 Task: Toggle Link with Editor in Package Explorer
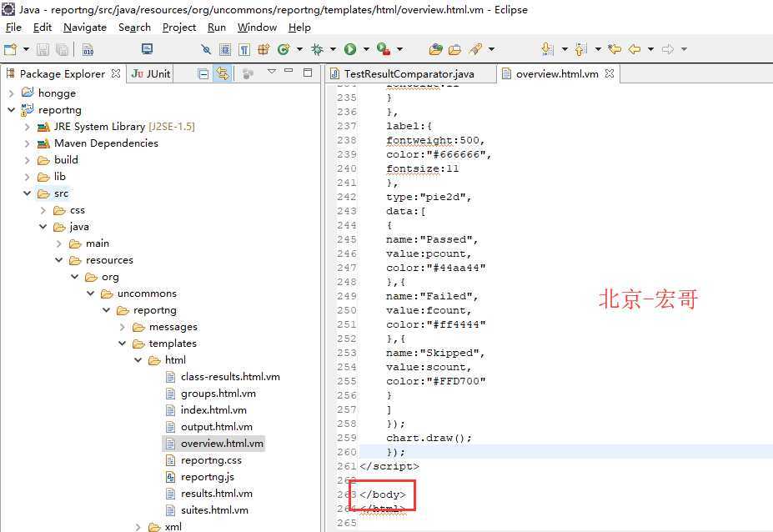coord(223,73)
